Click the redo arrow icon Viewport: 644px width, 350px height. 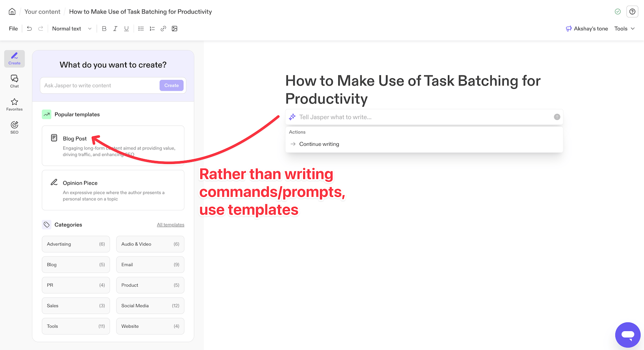[41, 29]
